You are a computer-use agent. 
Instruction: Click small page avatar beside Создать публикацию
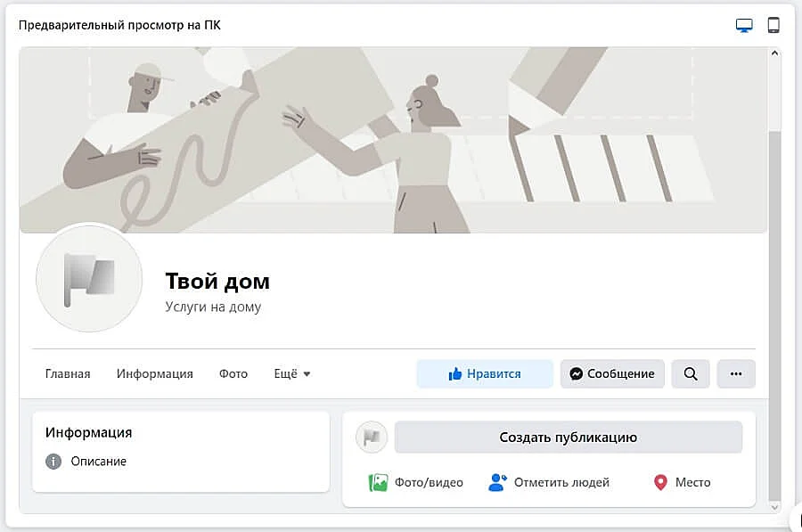371,438
